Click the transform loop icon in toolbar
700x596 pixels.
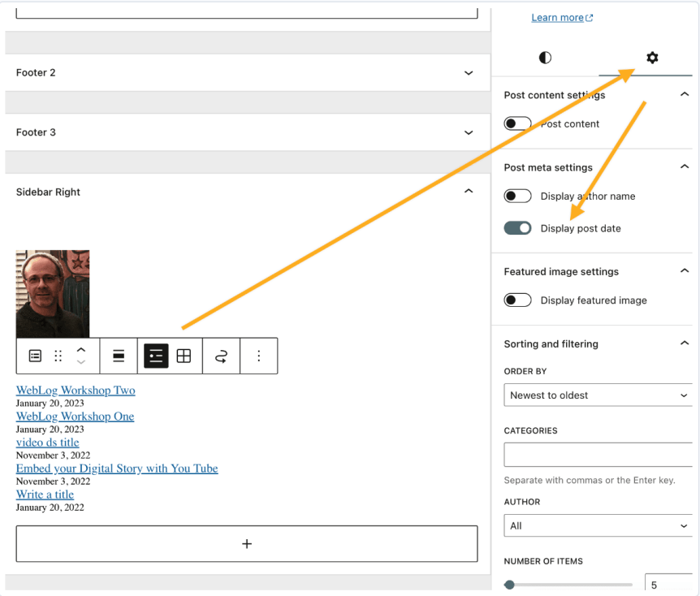pos(221,356)
